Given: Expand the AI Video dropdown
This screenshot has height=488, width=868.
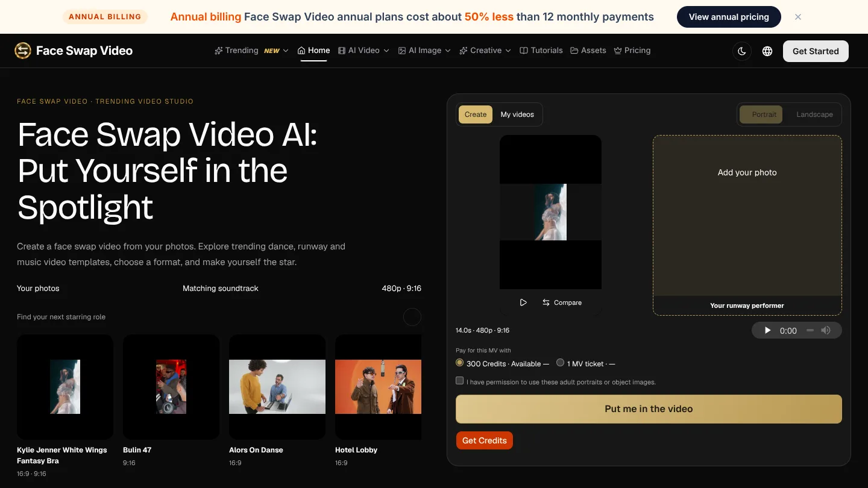Looking at the screenshot, I should click(363, 51).
